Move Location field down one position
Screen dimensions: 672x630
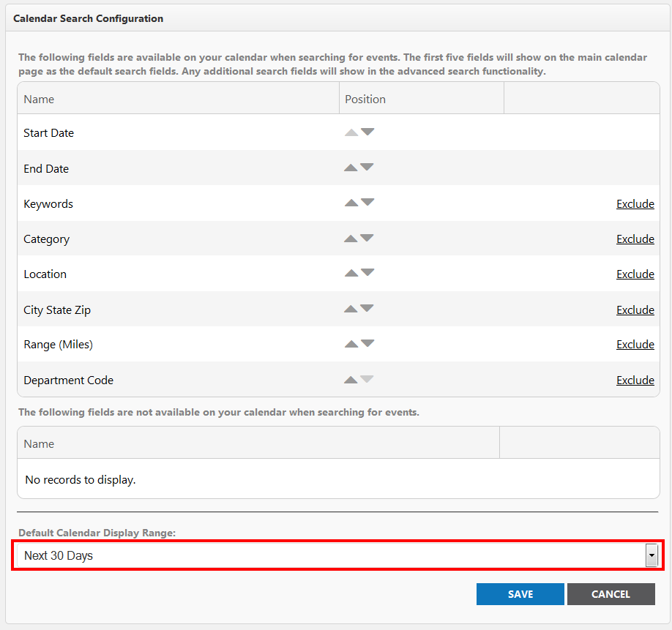[367, 272]
